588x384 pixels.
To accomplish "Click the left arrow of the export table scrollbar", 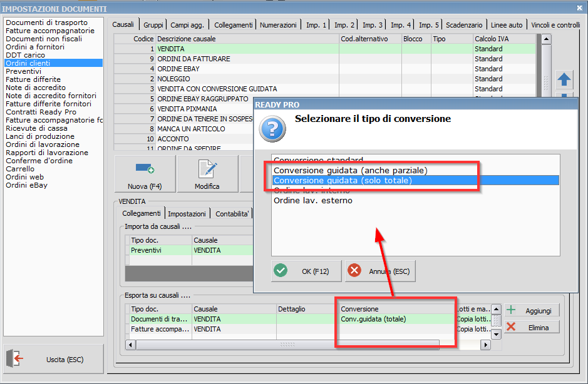I will 130,345.
